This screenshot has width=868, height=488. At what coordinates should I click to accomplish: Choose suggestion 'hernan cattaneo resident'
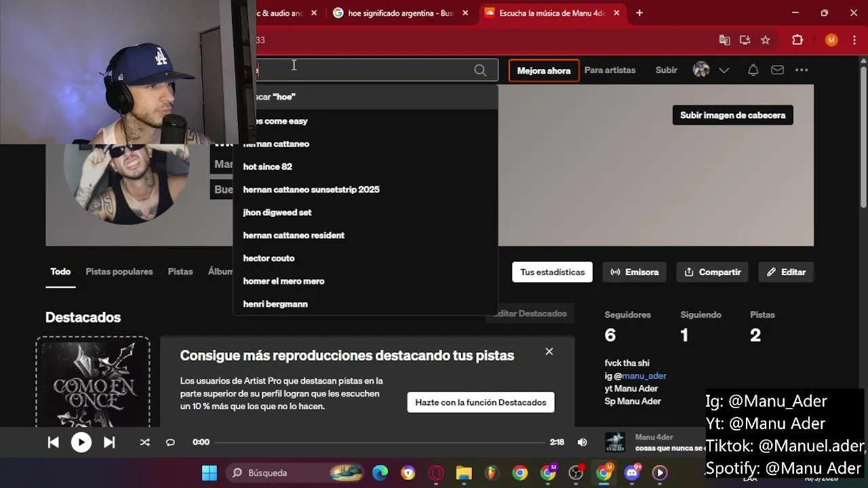[x=366, y=235]
